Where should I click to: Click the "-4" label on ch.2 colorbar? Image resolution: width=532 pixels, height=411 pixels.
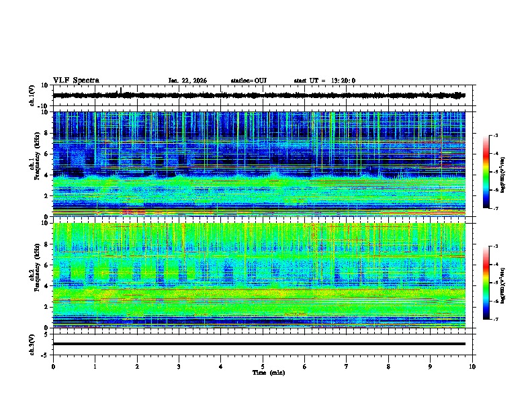click(495, 265)
